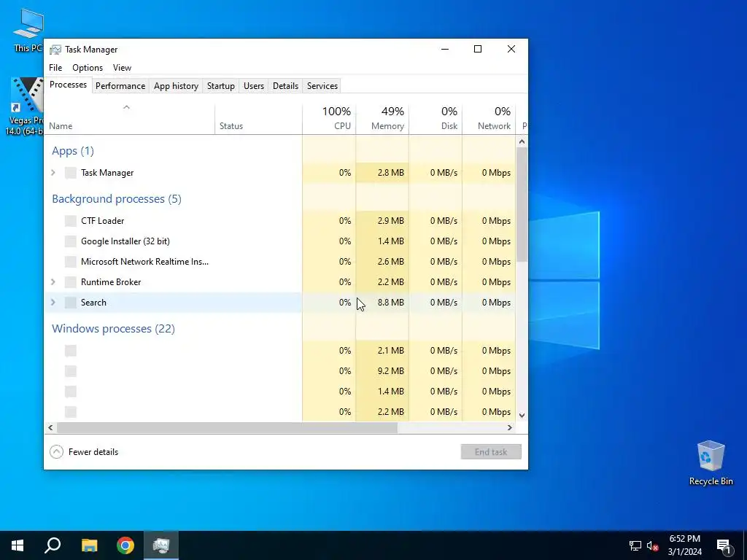
Task: Switch to the Startup tab
Action: coord(220,86)
